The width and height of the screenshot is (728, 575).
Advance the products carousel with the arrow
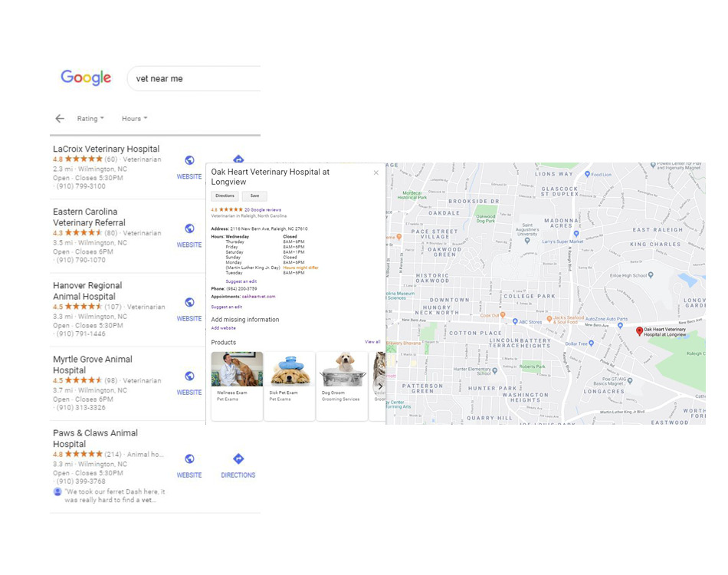pos(380,386)
